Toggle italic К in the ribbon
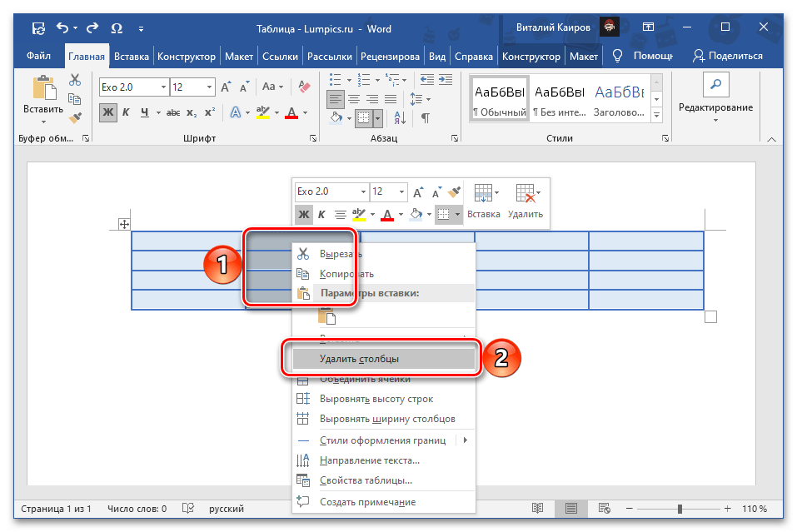Image resolution: width=797 pixels, height=532 pixels. (x=126, y=112)
